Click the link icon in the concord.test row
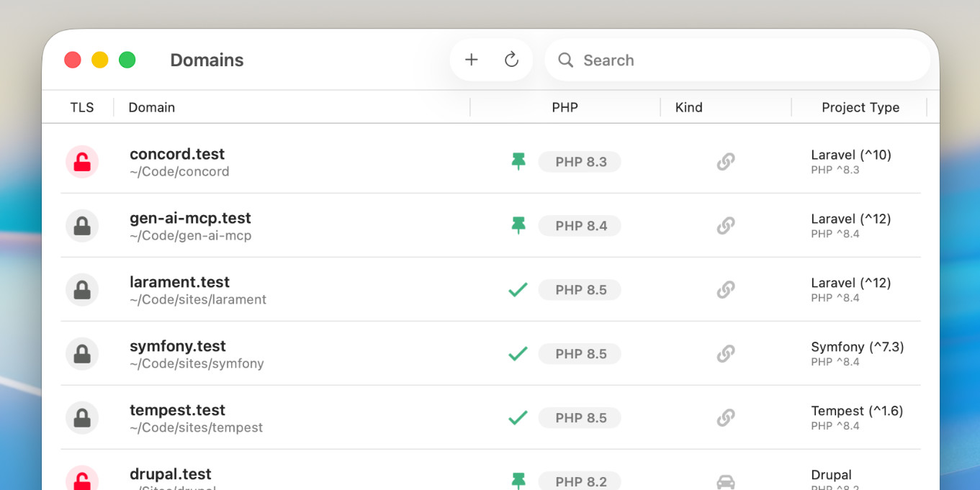Image resolution: width=980 pixels, height=490 pixels. click(726, 162)
